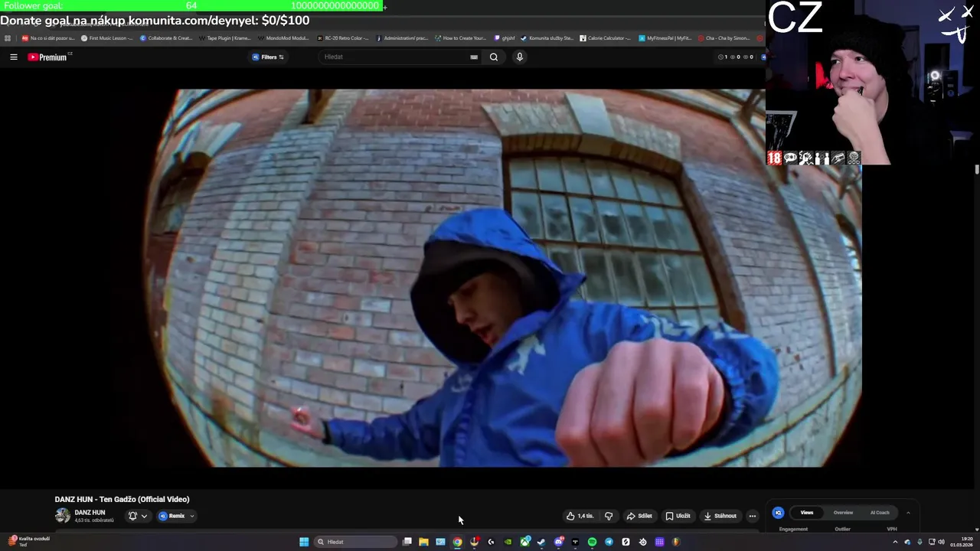The height and width of the screenshot is (551, 980).
Task: Dislike the video with thumbs down
Action: (x=609, y=516)
